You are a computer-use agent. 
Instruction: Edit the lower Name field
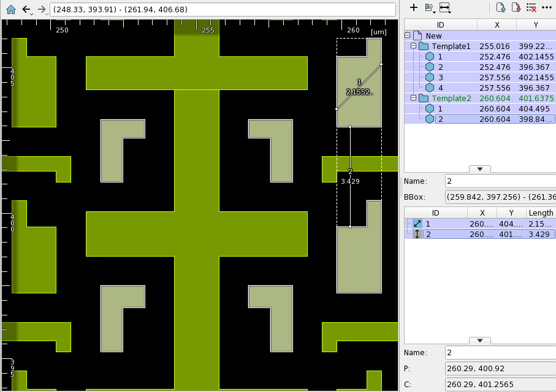pyautogui.click(x=500, y=353)
